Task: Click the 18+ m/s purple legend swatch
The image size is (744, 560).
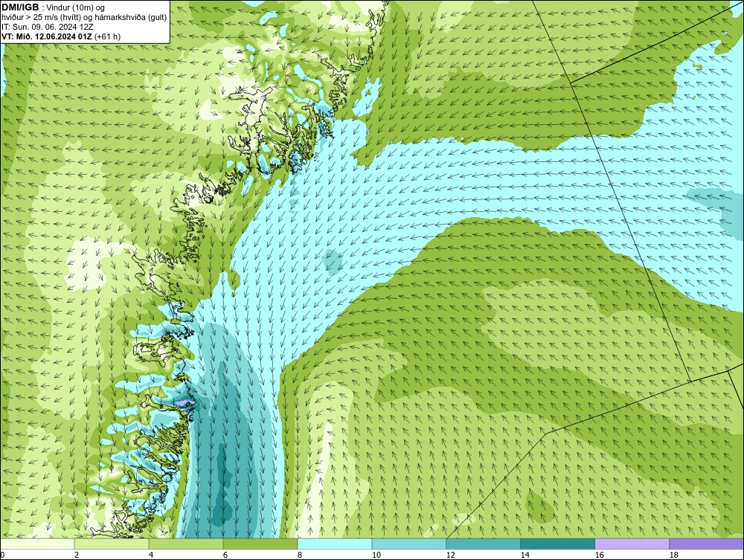Action: click(707, 544)
